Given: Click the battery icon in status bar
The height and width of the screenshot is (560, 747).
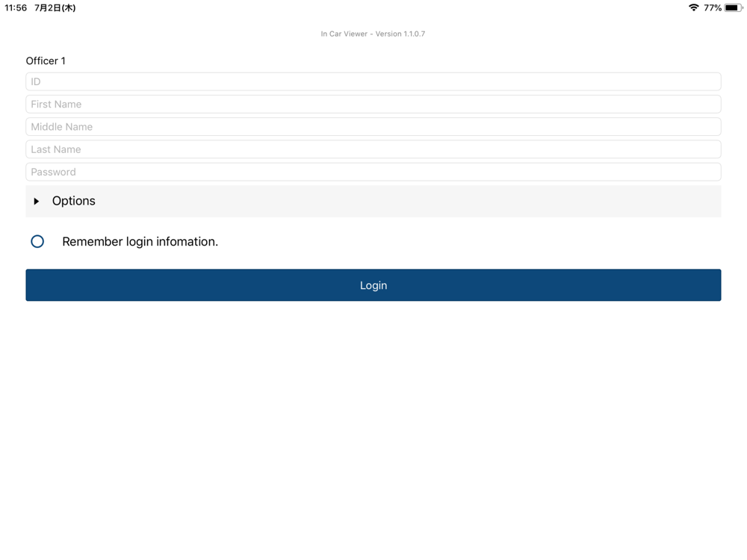Looking at the screenshot, I should click(734, 7).
